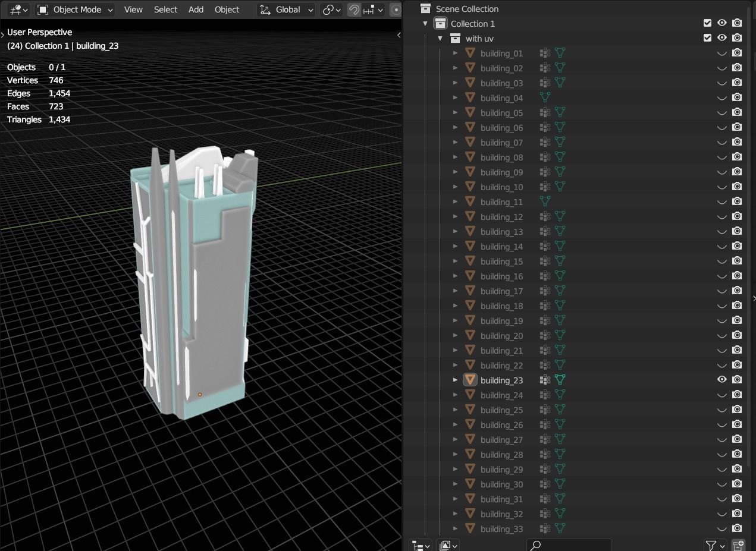
Task: Click the building_16 object triangle icon
Action: pyautogui.click(x=470, y=276)
